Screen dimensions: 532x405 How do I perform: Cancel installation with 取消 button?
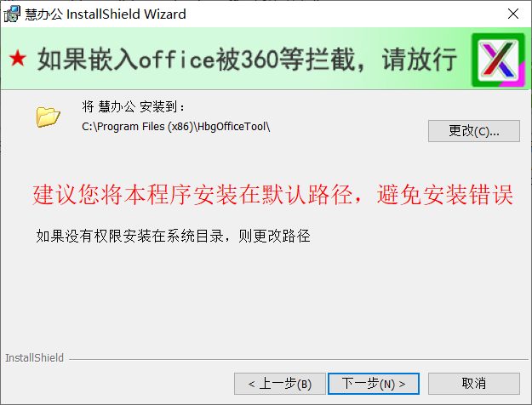[473, 384]
